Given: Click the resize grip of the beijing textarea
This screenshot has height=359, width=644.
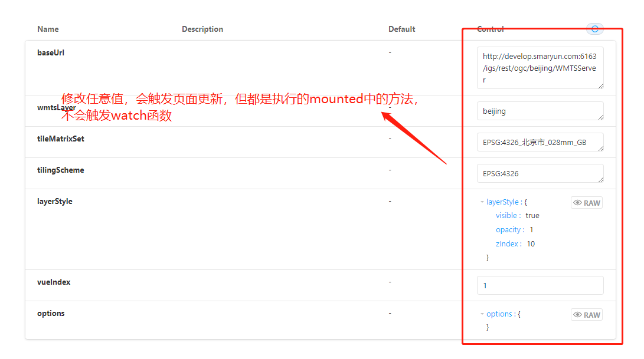Looking at the screenshot, I should 600,117.
